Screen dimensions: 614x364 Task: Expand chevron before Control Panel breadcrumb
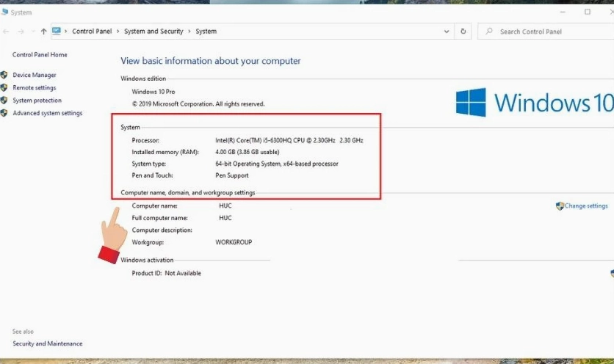pyautogui.click(x=66, y=32)
